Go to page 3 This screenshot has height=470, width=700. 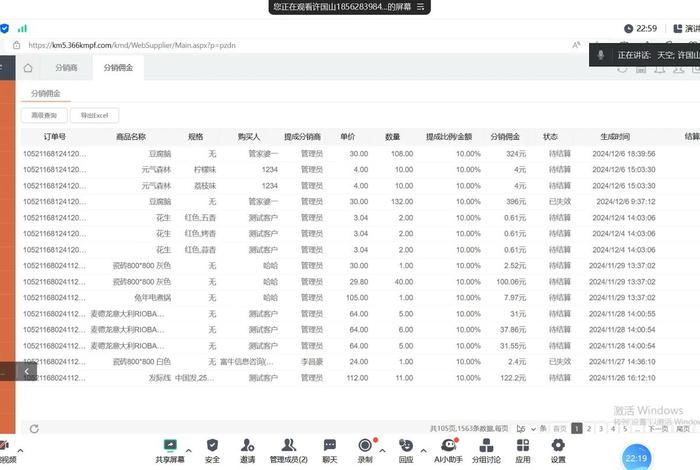(x=601, y=428)
